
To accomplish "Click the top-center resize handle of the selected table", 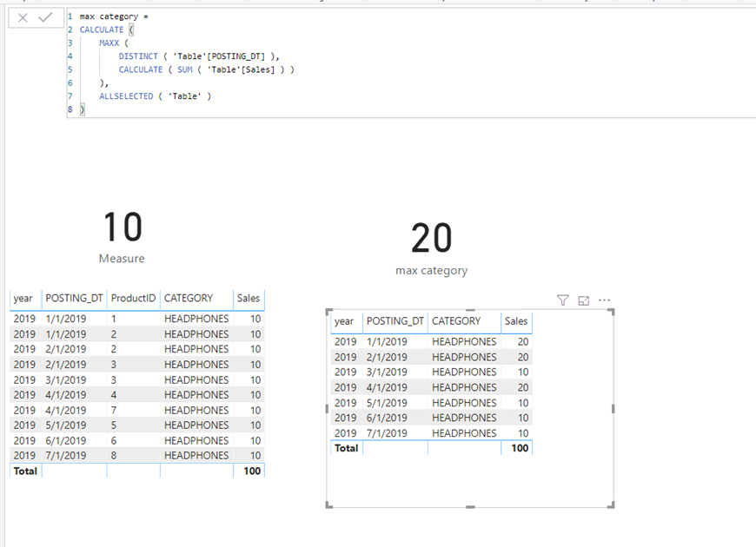I will coord(470,310).
